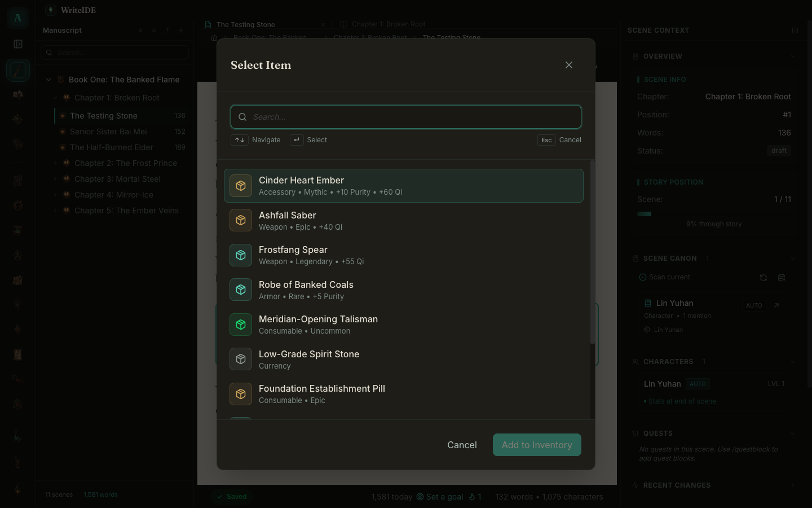Click the Frostfang Spear cube icon
The image size is (812, 508).
(x=241, y=255)
